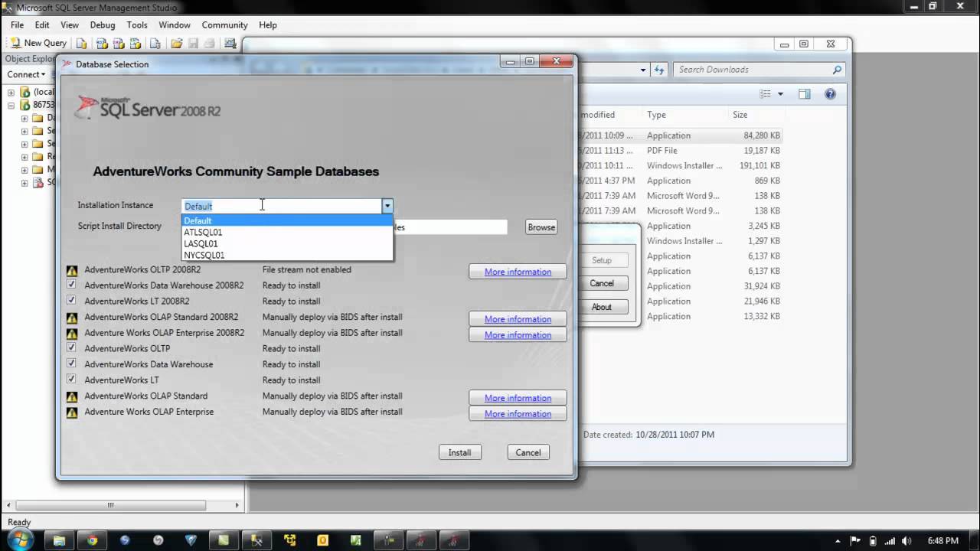Click the SQL Server Compact Query icon
The image size is (980, 551).
(154, 44)
